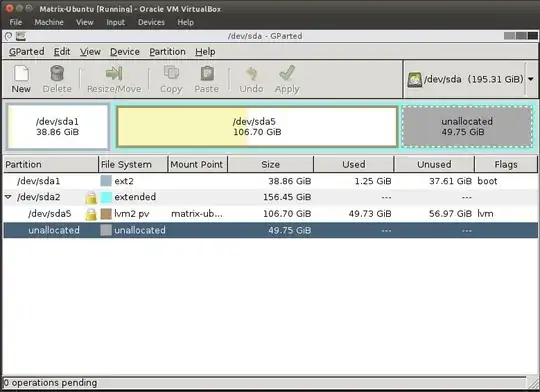Viewport: 540px width, 392px height.
Task: Open the GParted Help menu
Action: [205, 52]
